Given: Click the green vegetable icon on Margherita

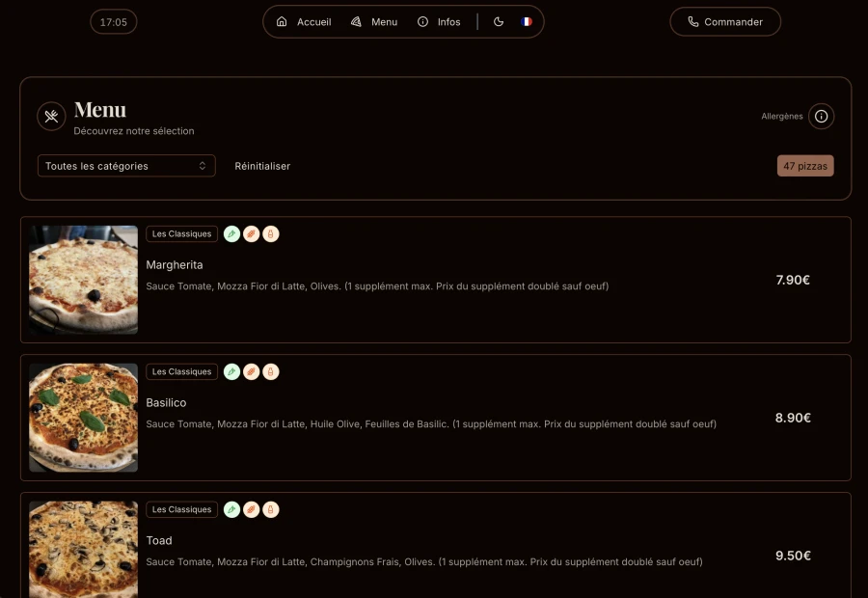Looking at the screenshot, I should [x=231, y=233].
